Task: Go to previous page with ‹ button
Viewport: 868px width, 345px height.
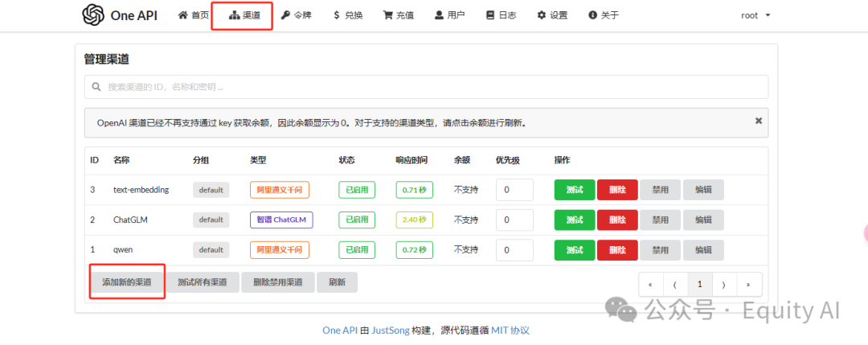Action: click(675, 284)
